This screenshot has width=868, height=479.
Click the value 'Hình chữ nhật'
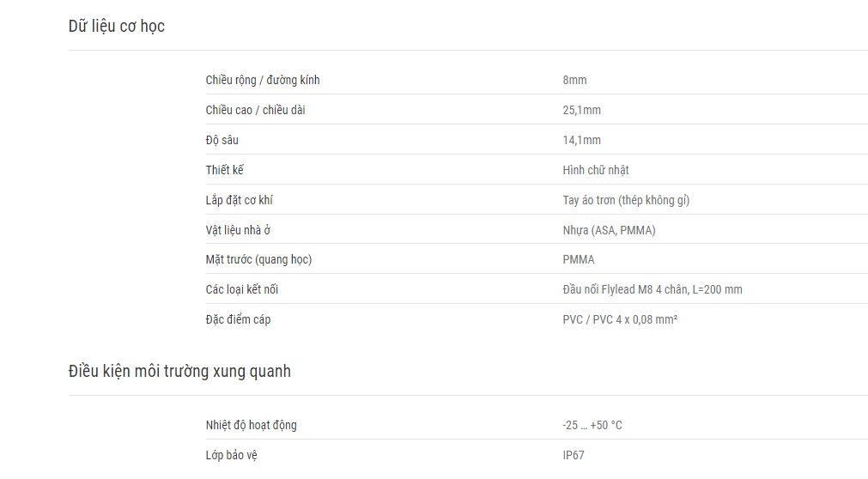click(596, 170)
